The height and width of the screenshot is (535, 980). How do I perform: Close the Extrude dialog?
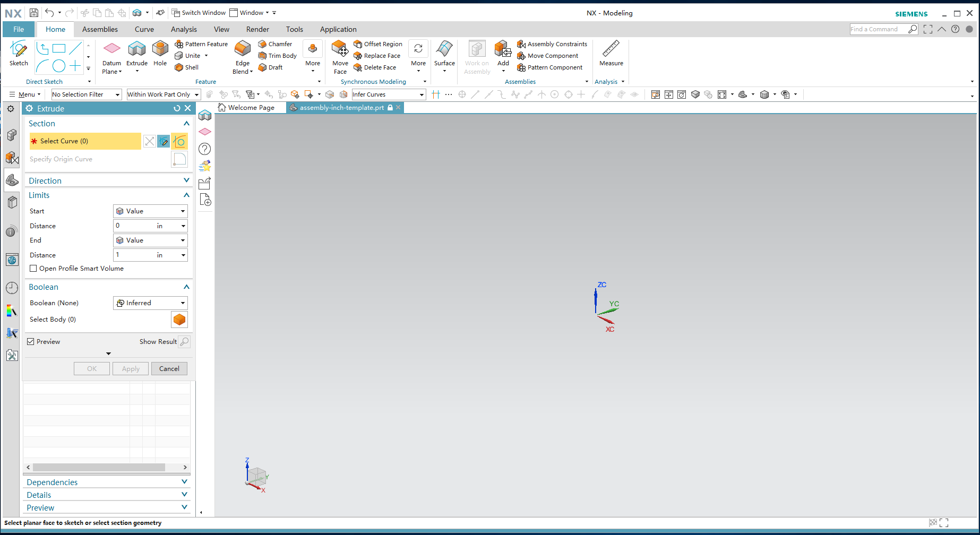[187, 108]
